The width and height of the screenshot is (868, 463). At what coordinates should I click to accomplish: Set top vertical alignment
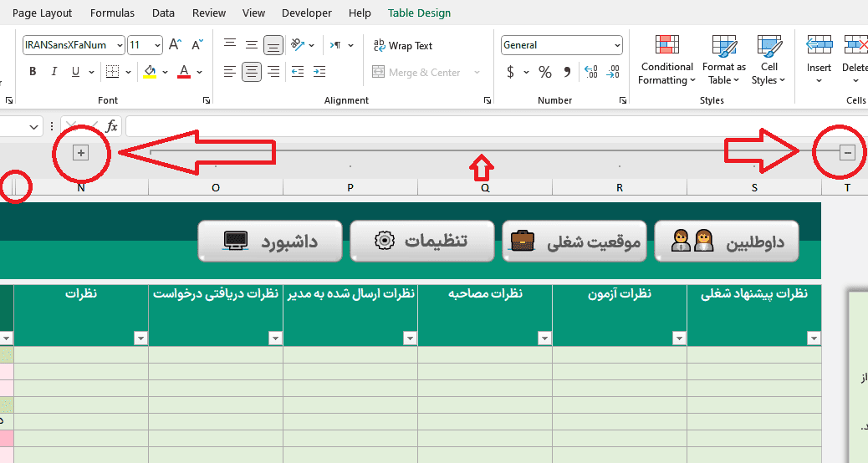(x=230, y=45)
